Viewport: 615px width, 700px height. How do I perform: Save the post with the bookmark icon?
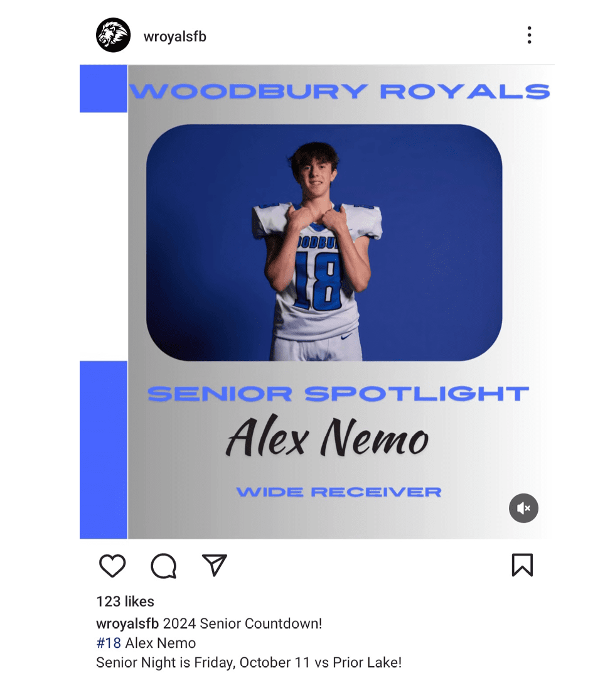click(x=522, y=565)
